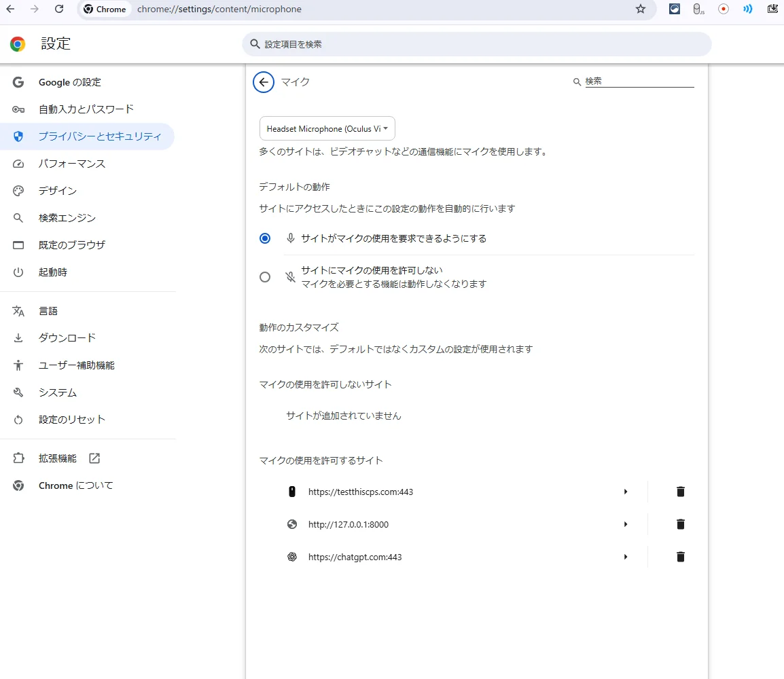Reload the page using the refresh icon
784x679 pixels.
pos(59,10)
